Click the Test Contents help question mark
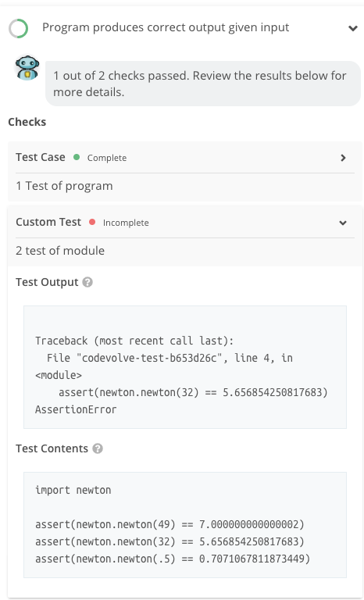 98,448
